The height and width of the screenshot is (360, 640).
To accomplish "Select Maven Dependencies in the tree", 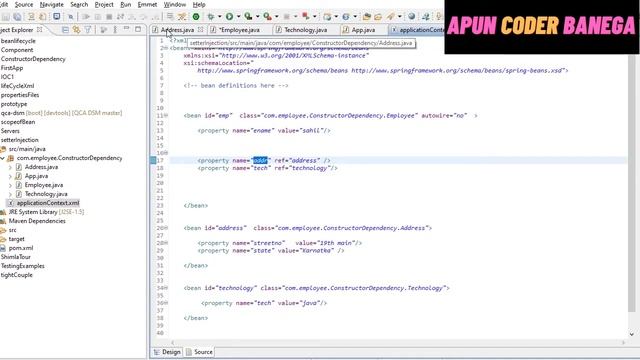I will tap(37, 221).
